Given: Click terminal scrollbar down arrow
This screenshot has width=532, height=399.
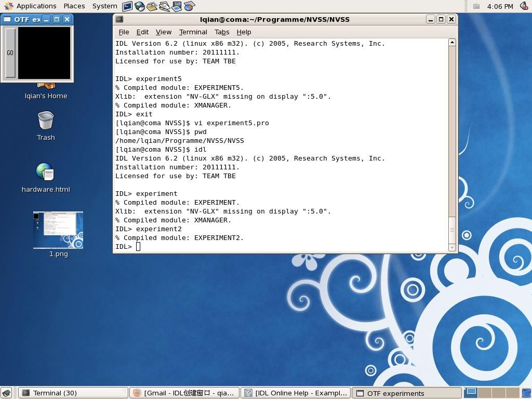Looking at the screenshot, I should pyautogui.click(x=452, y=248).
